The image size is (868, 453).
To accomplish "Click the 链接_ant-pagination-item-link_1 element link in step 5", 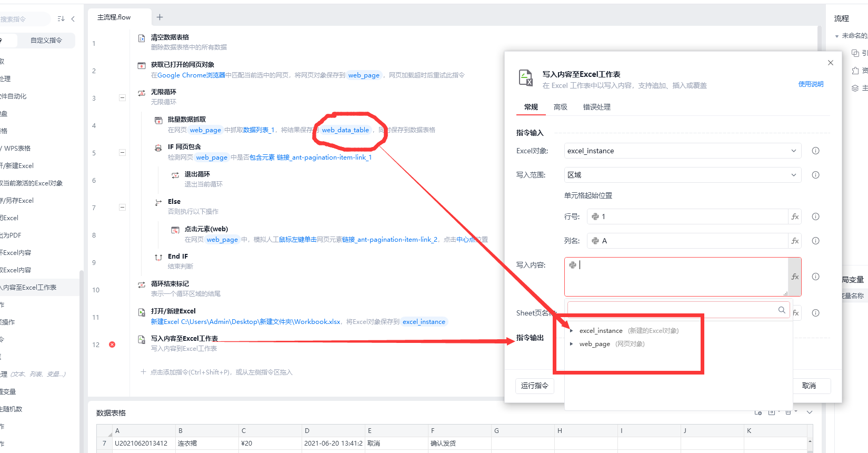I will click(x=324, y=157).
